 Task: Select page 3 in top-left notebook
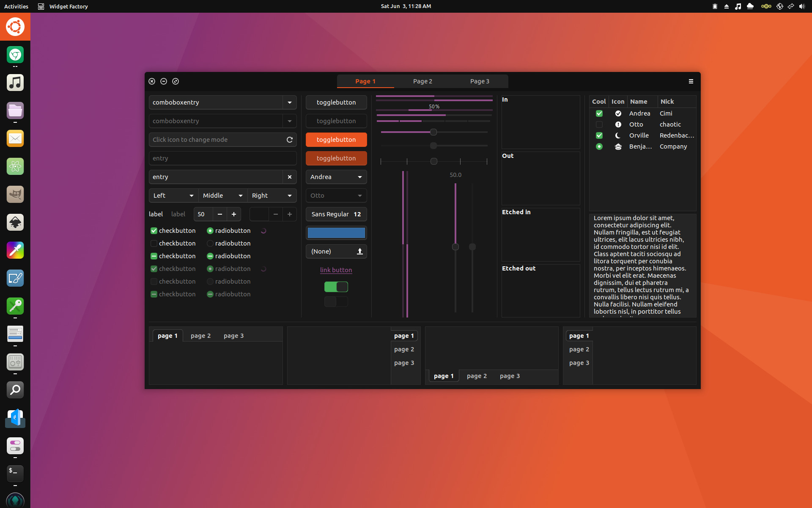coord(233,336)
